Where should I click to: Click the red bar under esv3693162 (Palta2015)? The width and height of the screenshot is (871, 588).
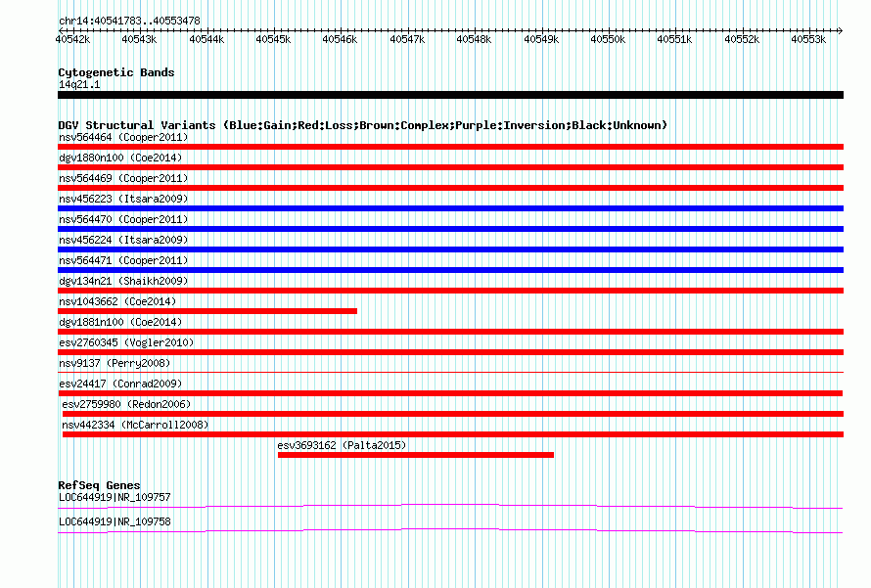click(416, 455)
